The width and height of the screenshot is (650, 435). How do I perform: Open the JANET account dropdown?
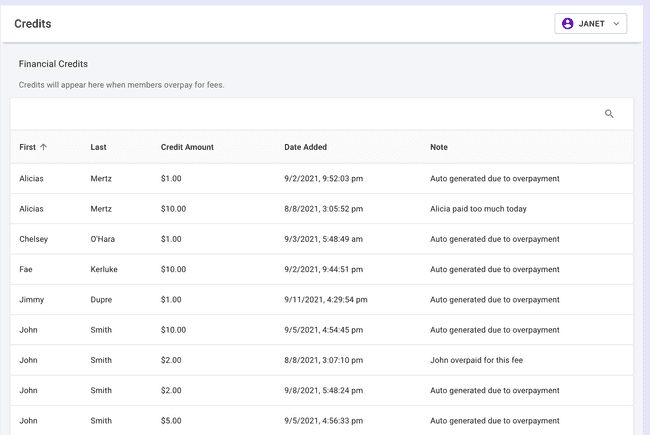click(x=591, y=23)
